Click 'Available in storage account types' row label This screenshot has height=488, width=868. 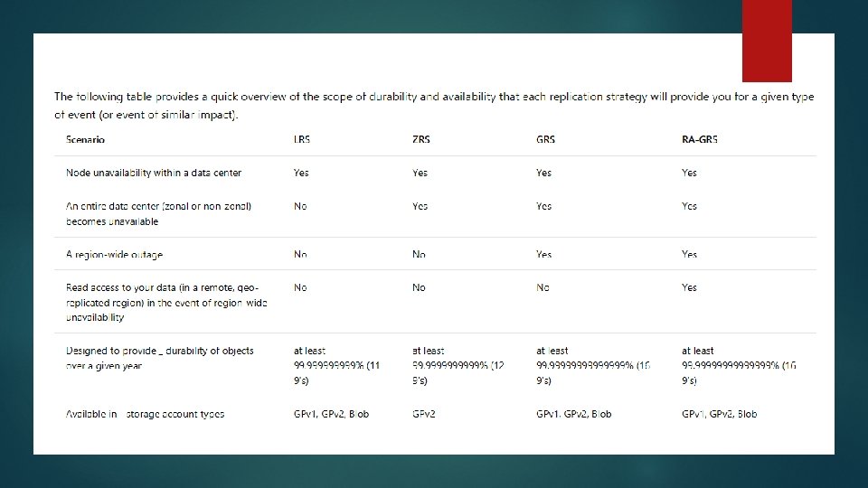click(x=145, y=414)
